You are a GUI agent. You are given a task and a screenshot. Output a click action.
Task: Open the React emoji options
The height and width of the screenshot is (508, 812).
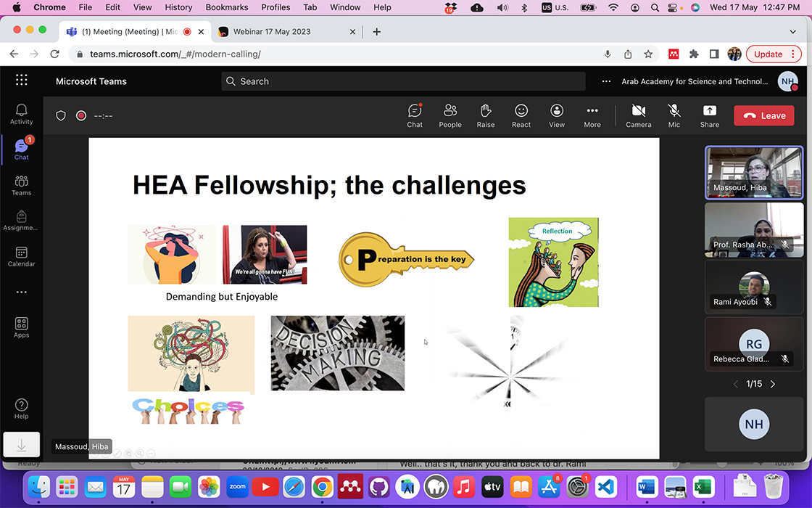(521, 115)
